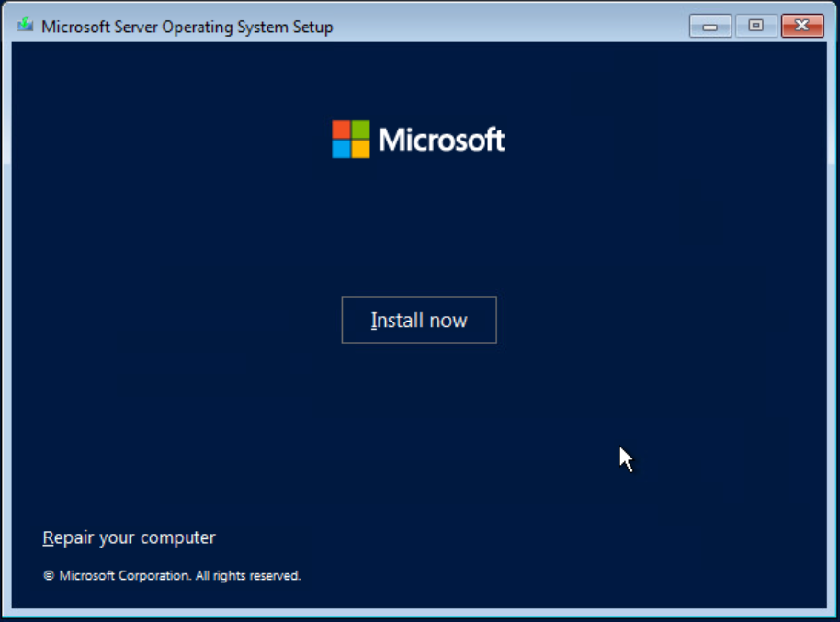Screen dimensions: 840x622
Task: Minimize the setup window
Action: pyautogui.click(x=710, y=26)
